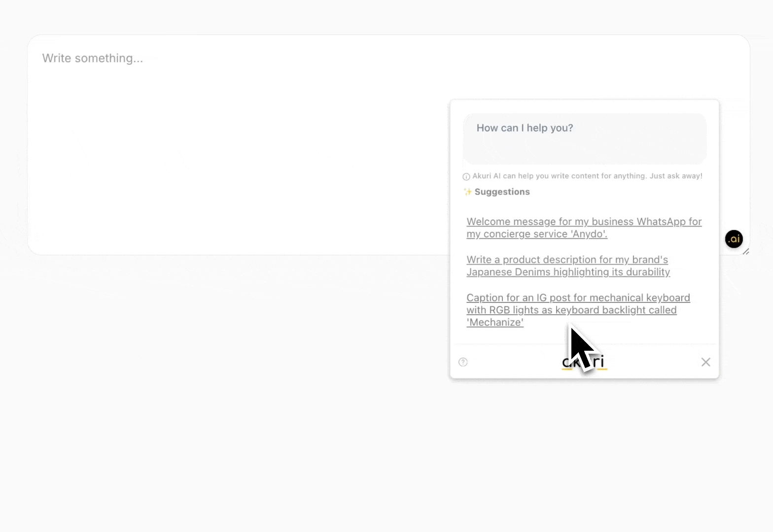The height and width of the screenshot is (532, 773).
Task: Click the info icon beside Akuri AI note
Action: click(466, 176)
